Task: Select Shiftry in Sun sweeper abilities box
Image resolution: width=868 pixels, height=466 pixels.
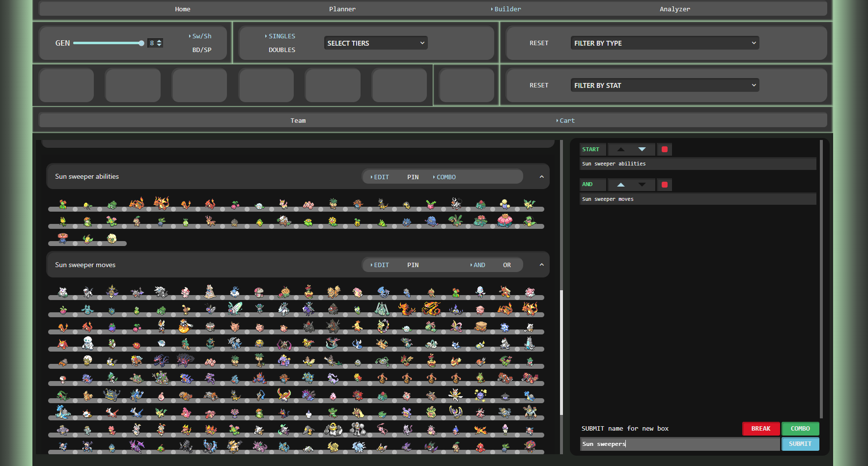Action: (284, 221)
